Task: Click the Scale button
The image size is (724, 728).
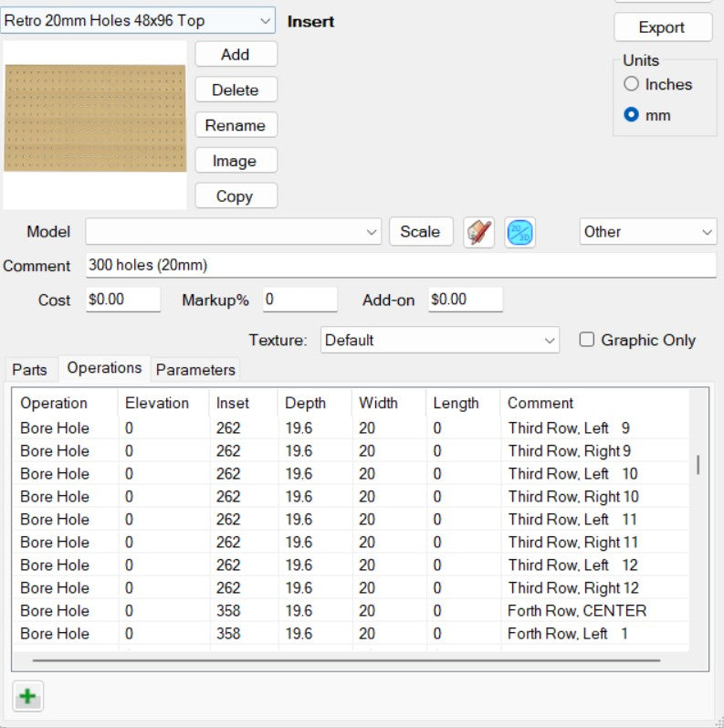Action: tap(420, 232)
